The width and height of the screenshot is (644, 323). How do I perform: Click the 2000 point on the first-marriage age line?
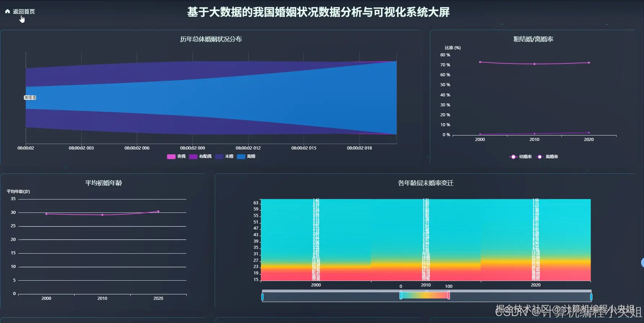46,214
